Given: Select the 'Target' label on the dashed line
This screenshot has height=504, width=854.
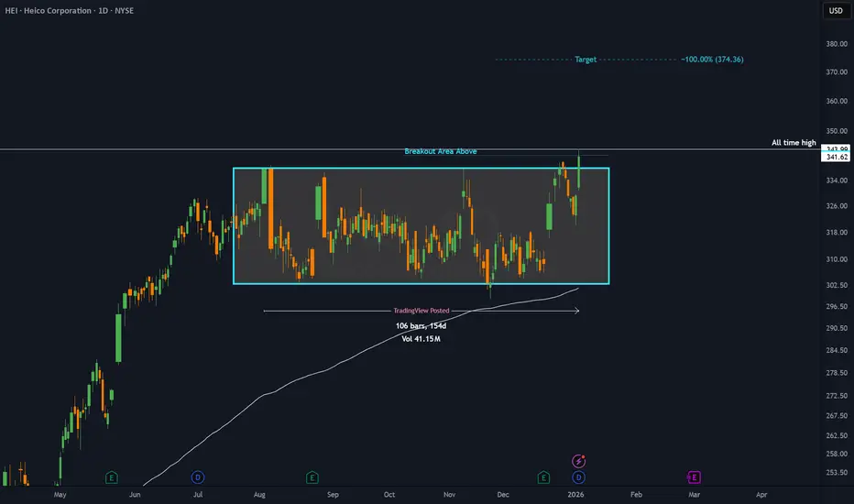Looking at the screenshot, I should (586, 60).
